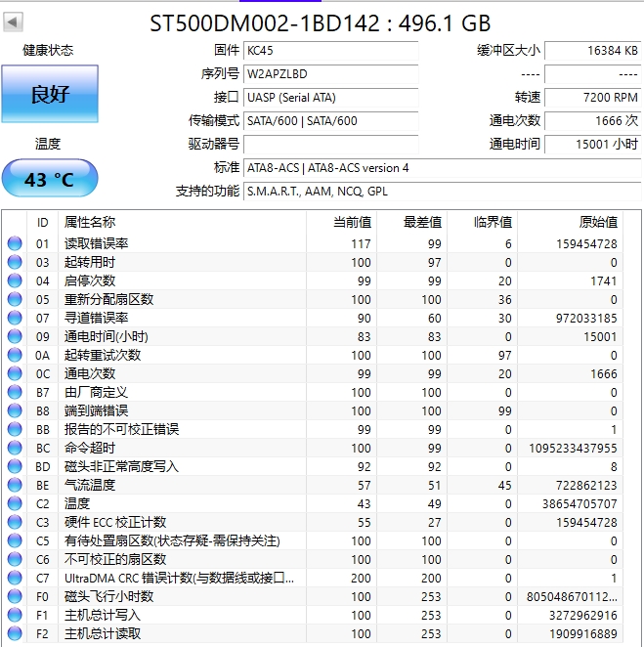The width and height of the screenshot is (644, 647).
Task: Click the 43 °C temperature button
Action: (50, 178)
